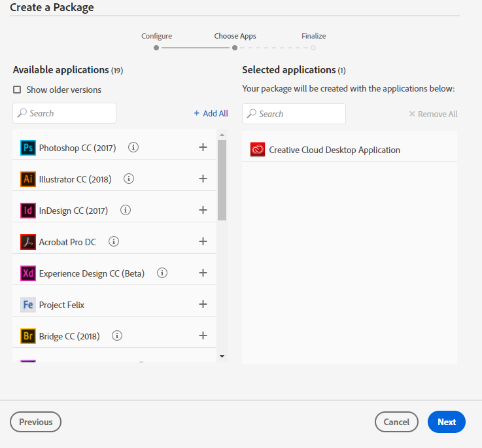The image size is (482, 448).
Task: Click the Acrobat Pro DC app icon
Action: coord(28,242)
